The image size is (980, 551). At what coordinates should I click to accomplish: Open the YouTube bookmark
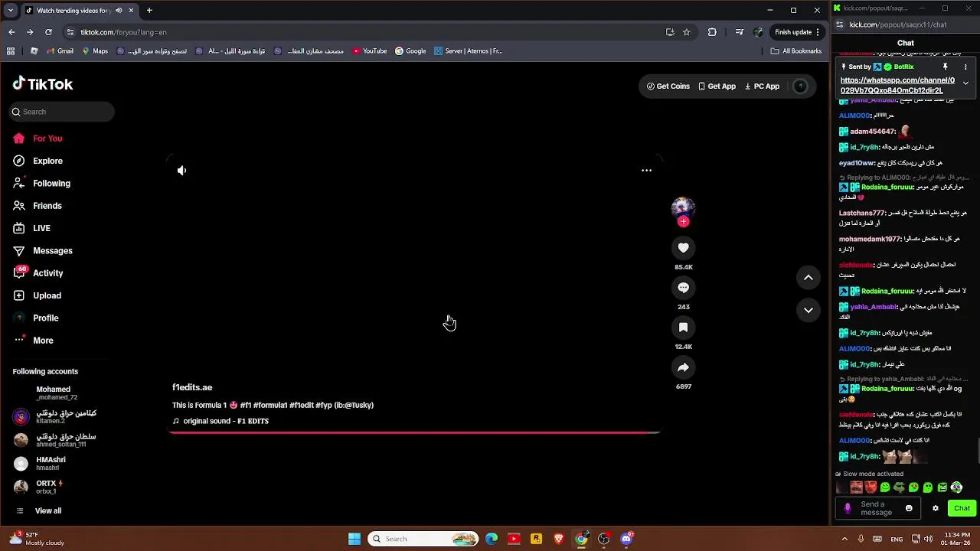tap(370, 51)
